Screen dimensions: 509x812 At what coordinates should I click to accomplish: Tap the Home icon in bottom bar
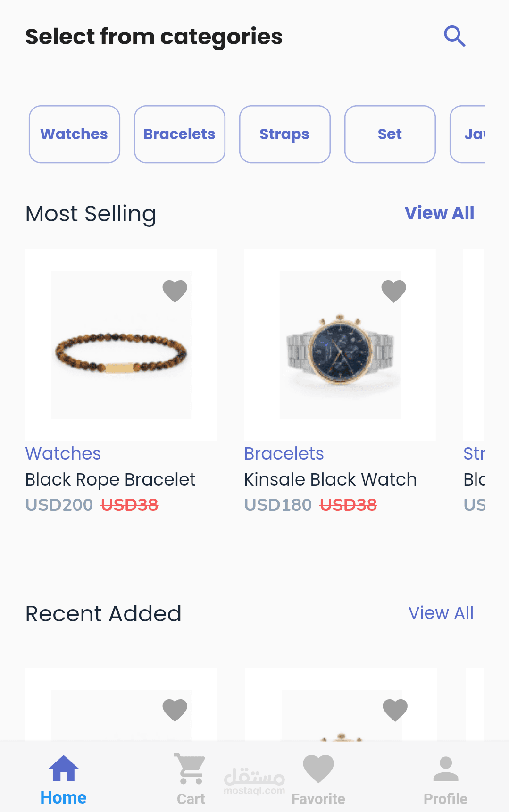64,769
